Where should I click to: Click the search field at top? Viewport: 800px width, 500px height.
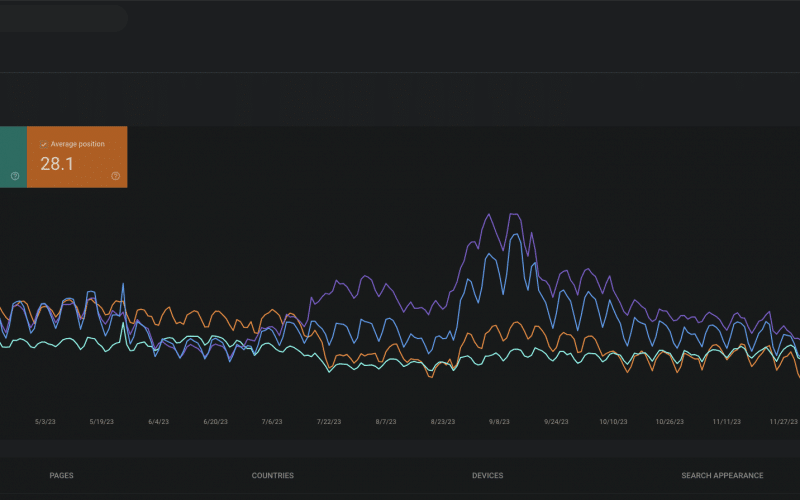click(60, 19)
